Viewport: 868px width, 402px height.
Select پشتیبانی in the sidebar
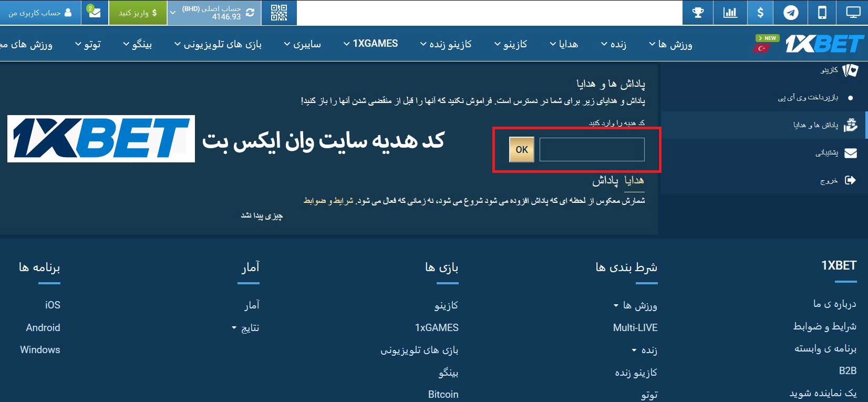[826, 153]
